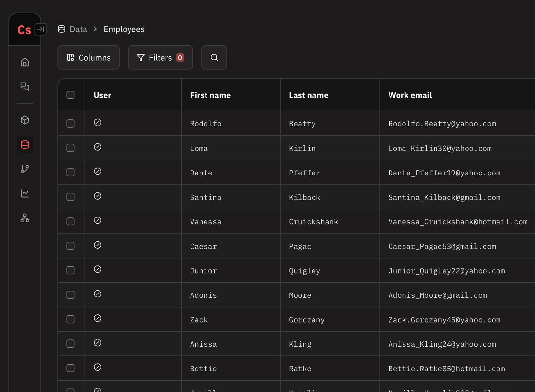The height and width of the screenshot is (392, 535).
Task: Go to Data in the breadcrumb
Action: pos(78,29)
